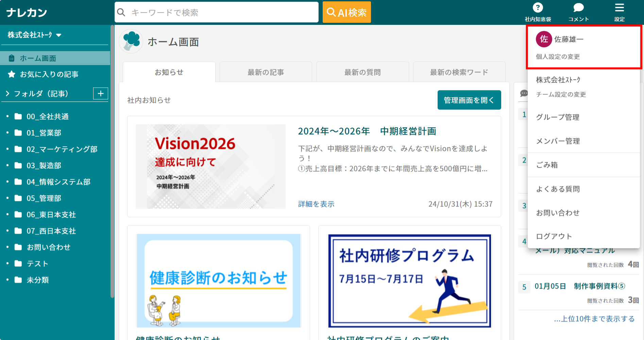Click the ナレカン logo

(x=27, y=12)
